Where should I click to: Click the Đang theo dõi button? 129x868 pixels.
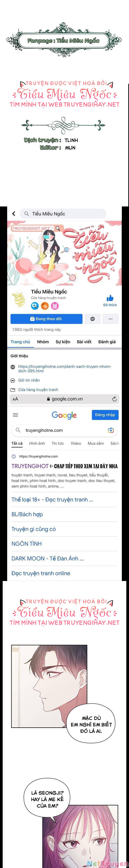click(x=46, y=319)
